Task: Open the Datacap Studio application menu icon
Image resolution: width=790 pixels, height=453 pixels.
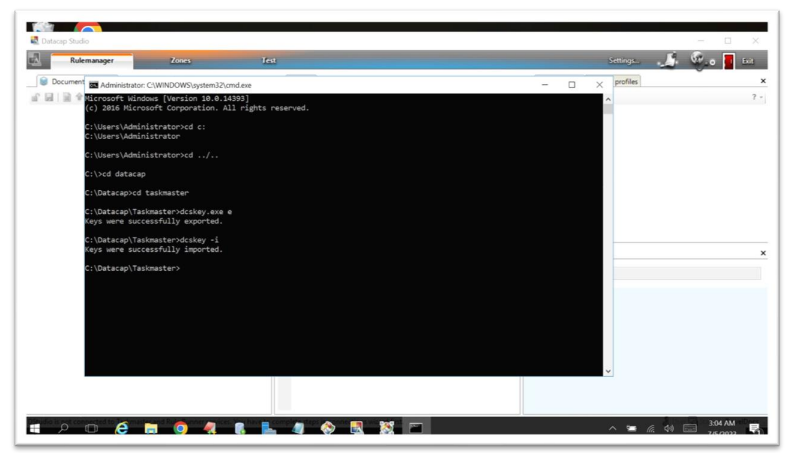Action: coord(35,60)
